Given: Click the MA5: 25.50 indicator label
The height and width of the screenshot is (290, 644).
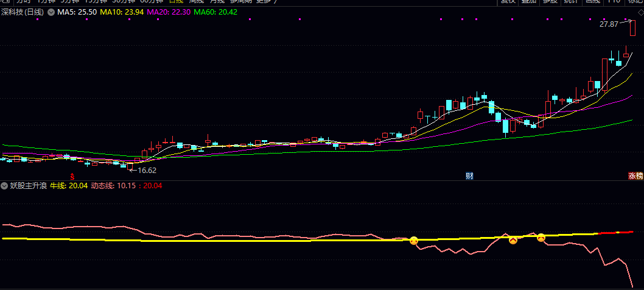Looking at the screenshot, I should pos(77,12).
